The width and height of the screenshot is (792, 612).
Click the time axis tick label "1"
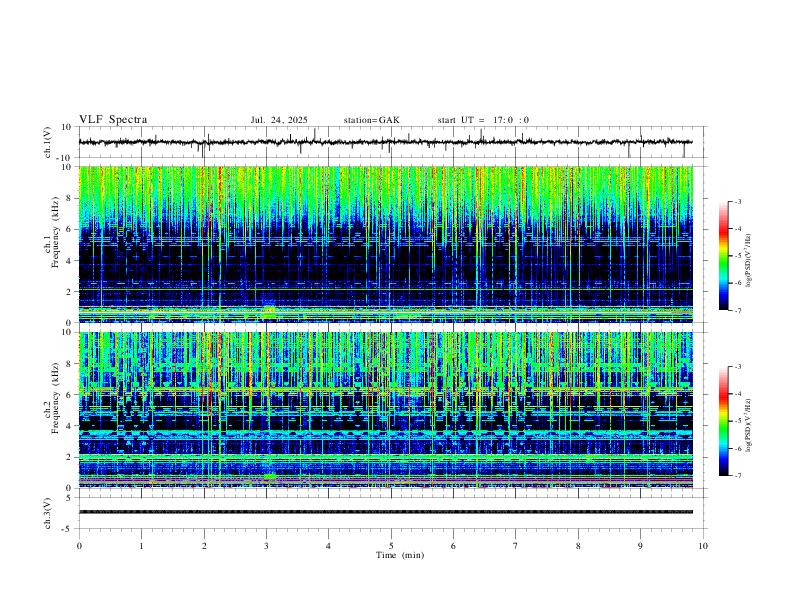click(x=141, y=546)
